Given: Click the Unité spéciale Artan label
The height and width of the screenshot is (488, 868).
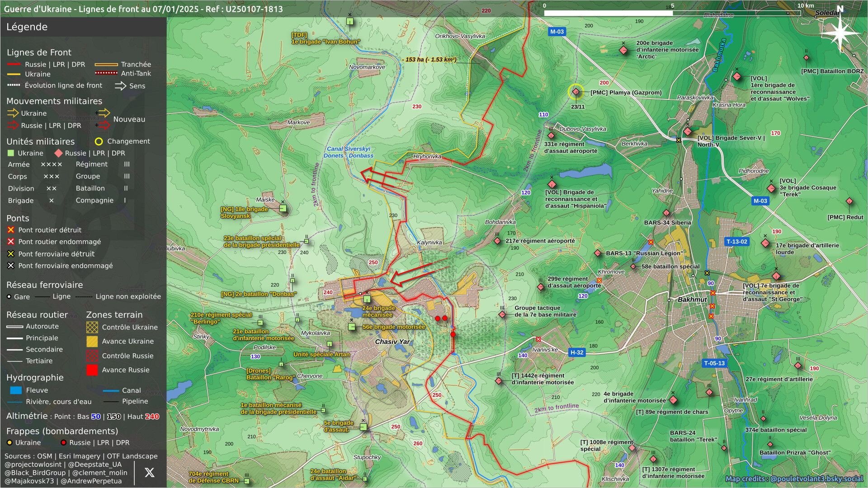Looking at the screenshot, I should [x=322, y=355].
